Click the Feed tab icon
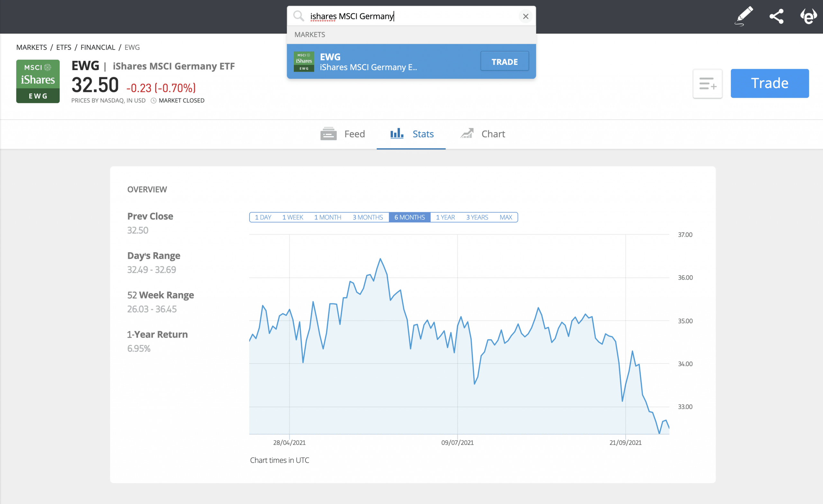Screen dimensions: 823x504 (328, 134)
